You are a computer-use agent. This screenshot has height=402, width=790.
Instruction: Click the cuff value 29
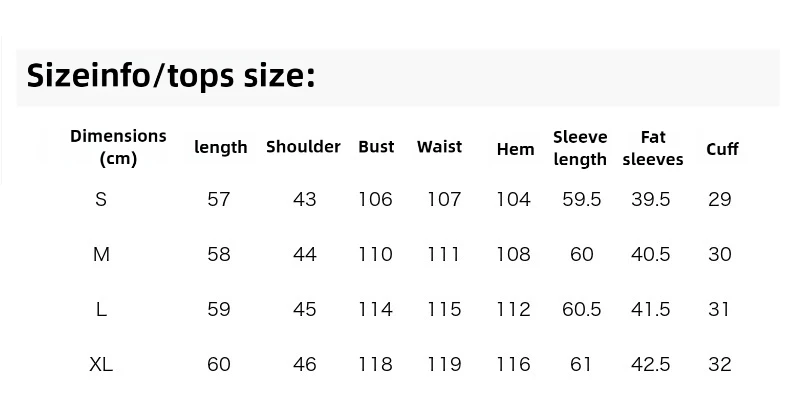[719, 199]
